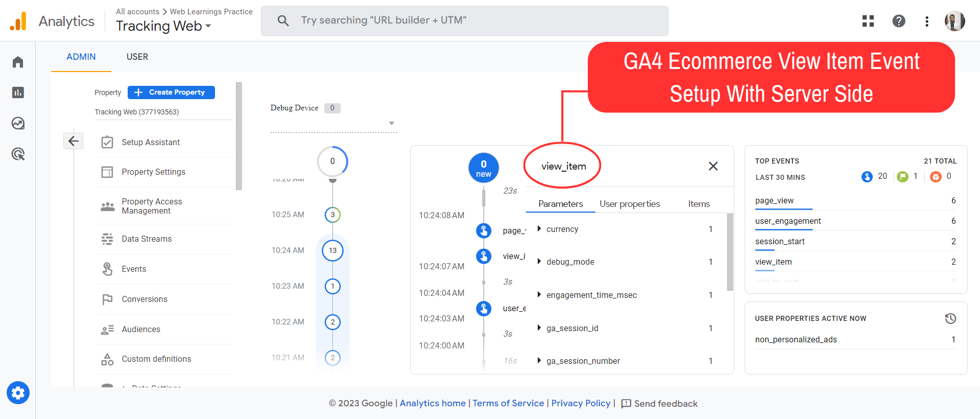Select the Items tab
The width and height of the screenshot is (980, 419).
[x=699, y=204]
